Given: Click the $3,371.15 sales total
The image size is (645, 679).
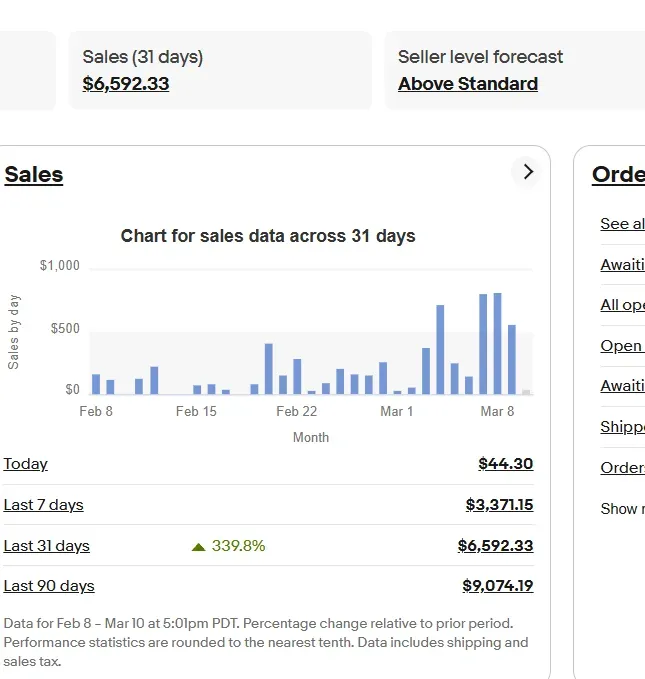Looking at the screenshot, I should [x=499, y=505].
